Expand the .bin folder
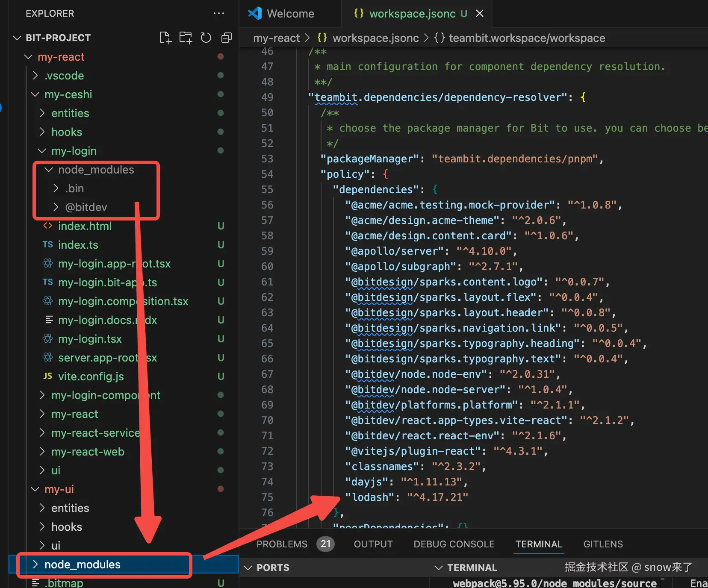Image resolution: width=708 pixels, height=588 pixels. tap(56, 188)
